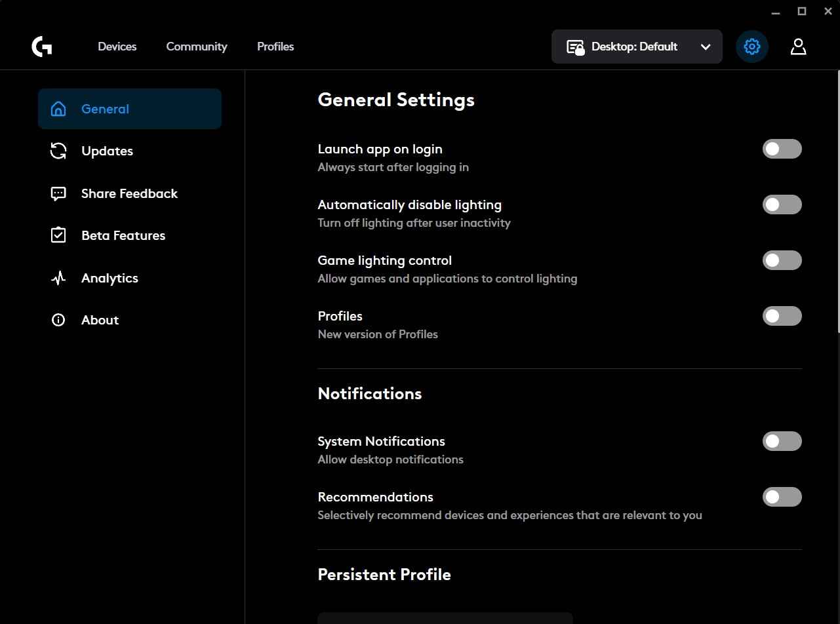840x624 pixels.
Task: Click 'Allow games and applications to control lighting'
Action: click(448, 279)
